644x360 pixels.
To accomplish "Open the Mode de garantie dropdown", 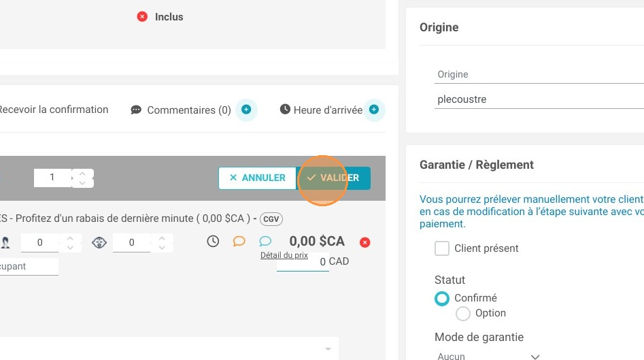I will [x=488, y=356].
